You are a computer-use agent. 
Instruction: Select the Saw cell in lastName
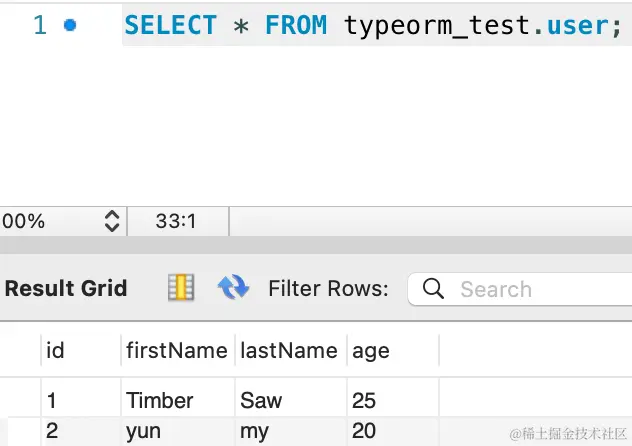tap(262, 400)
